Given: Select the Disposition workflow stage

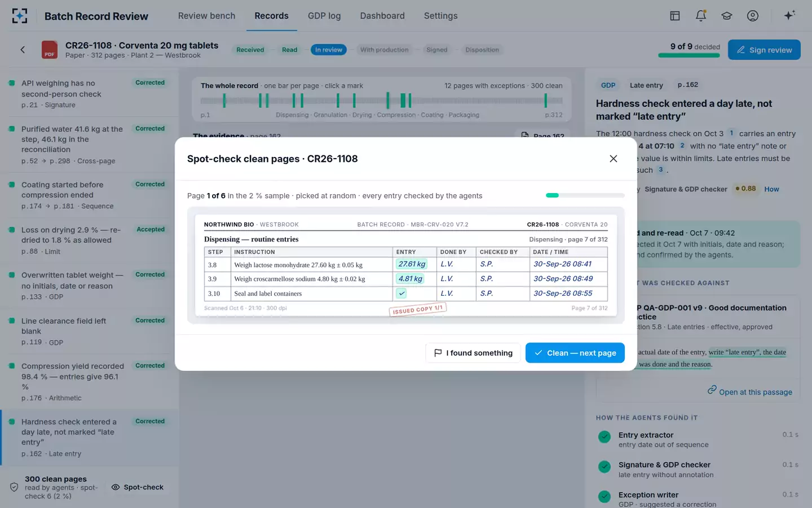Looking at the screenshot, I should click(x=482, y=50).
